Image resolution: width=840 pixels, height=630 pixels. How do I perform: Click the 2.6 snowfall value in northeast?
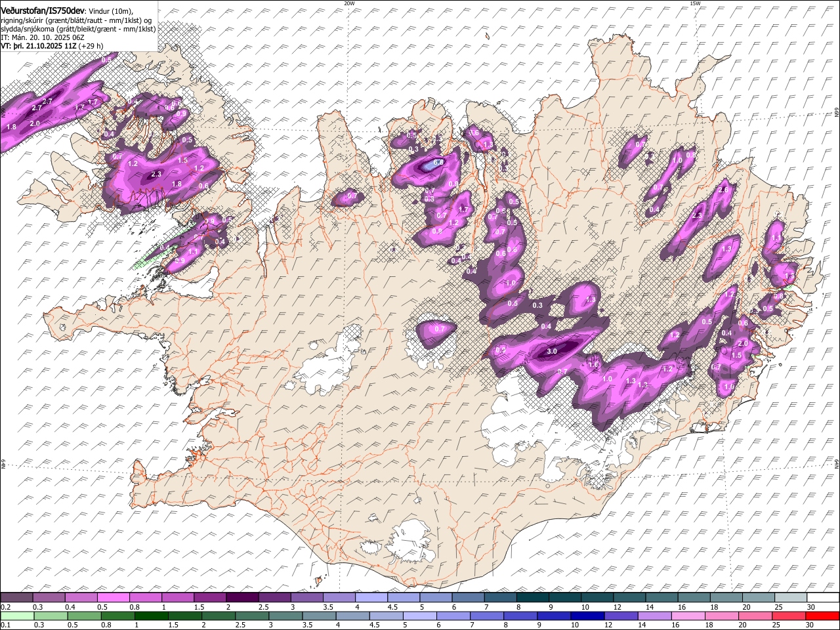pyautogui.click(x=724, y=190)
